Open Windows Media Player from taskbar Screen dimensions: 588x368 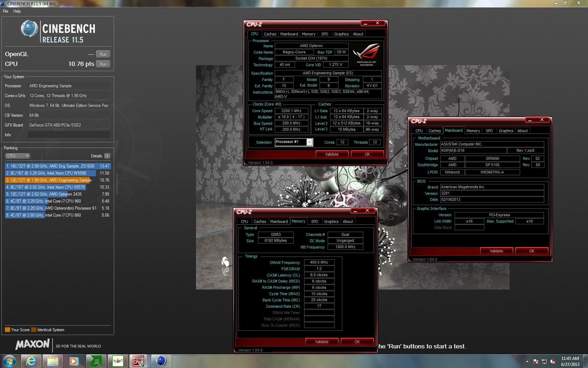74,361
